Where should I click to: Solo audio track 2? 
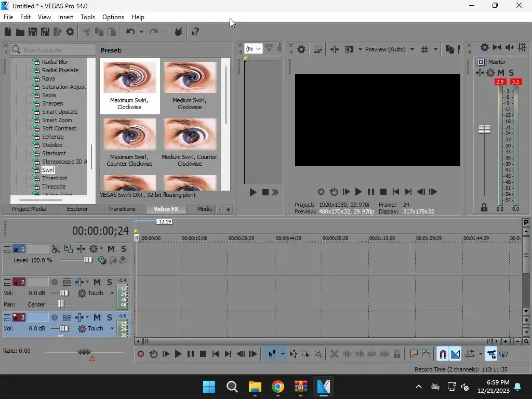pos(110,282)
